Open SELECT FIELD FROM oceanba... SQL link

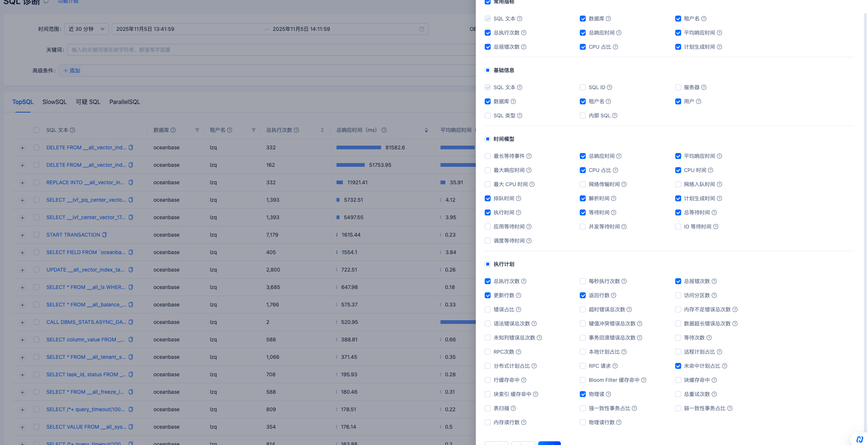click(86, 252)
